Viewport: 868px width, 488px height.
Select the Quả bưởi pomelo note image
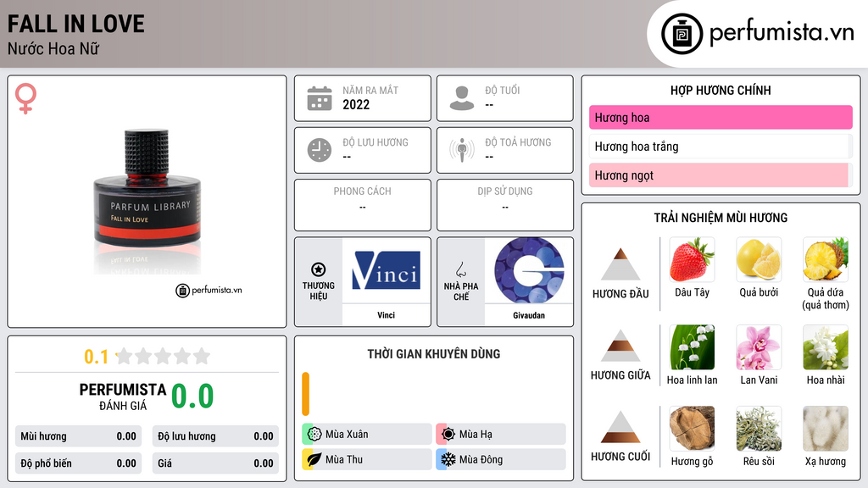759,259
